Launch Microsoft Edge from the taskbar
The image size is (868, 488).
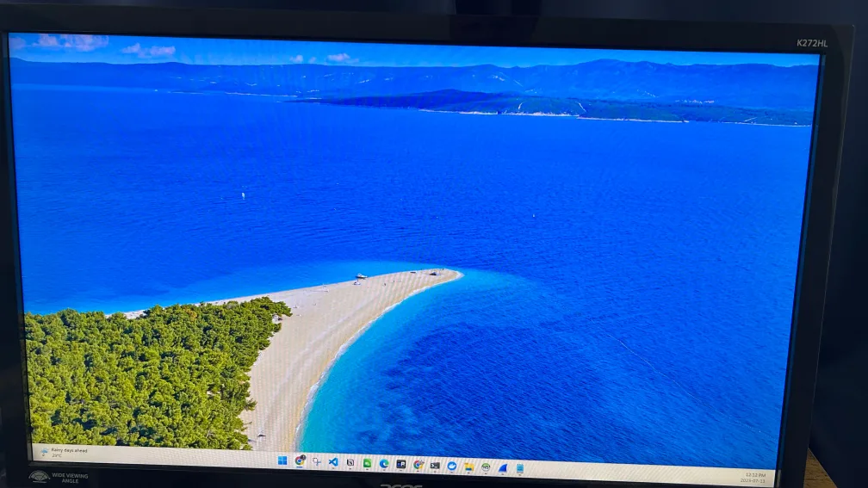(x=384, y=463)
